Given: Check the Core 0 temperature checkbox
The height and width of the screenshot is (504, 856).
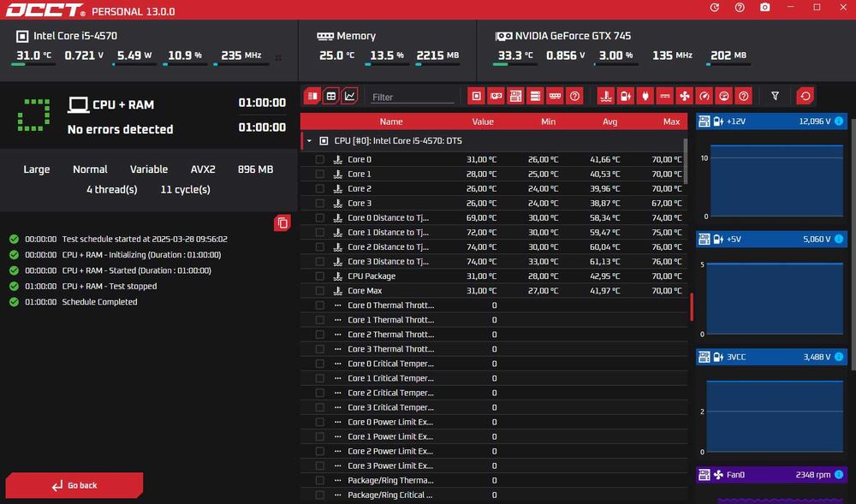Looking at the screenshot, I should coord(320,159).
